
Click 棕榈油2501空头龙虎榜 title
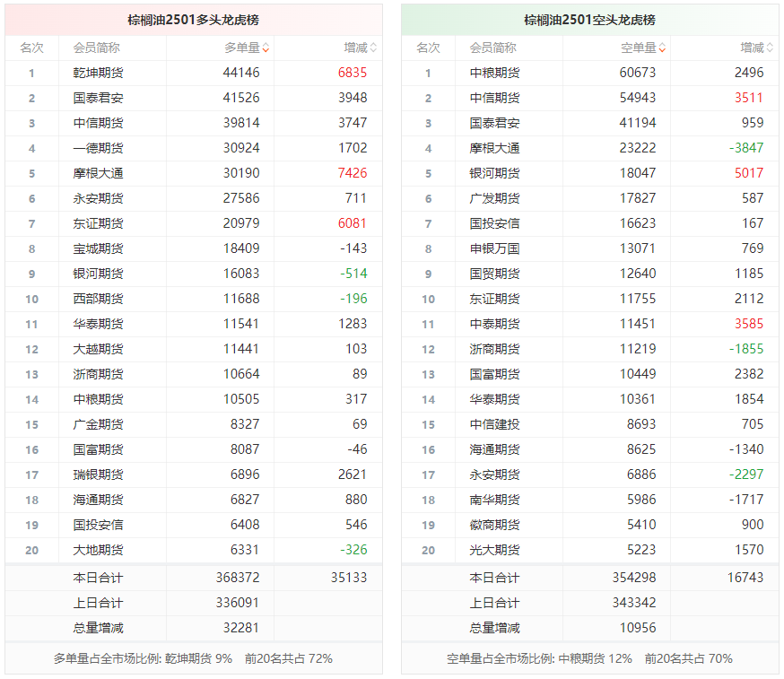point(590,20)
